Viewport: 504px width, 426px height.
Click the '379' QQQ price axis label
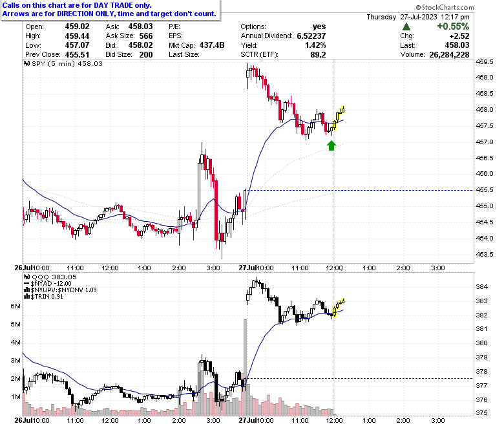[x=481, y=357]
